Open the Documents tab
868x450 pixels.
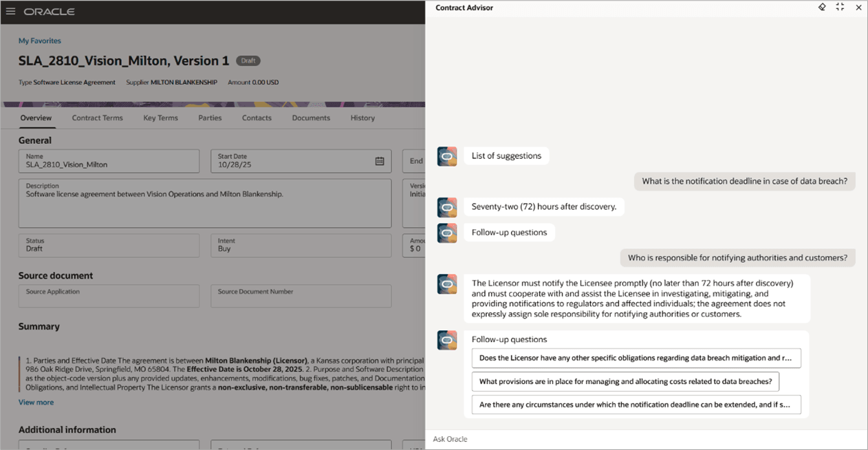[x=311, y=118]
